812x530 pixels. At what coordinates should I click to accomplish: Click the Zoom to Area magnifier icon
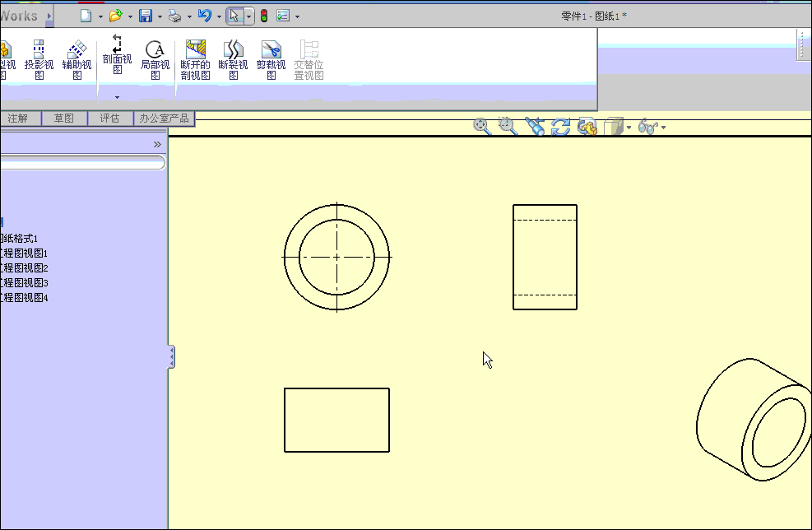[x=508, y=127]
